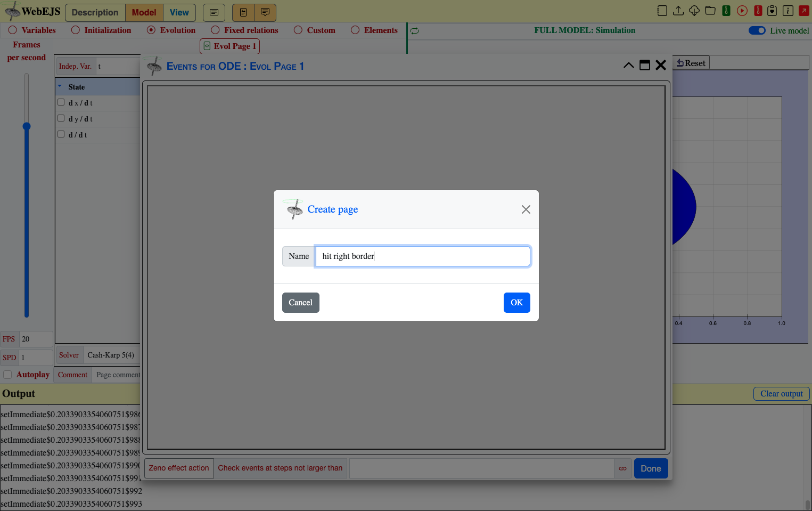The width and height of the screenshot is (812, 511).
Task: Click the red zip file icon
Action: (758, 11)
